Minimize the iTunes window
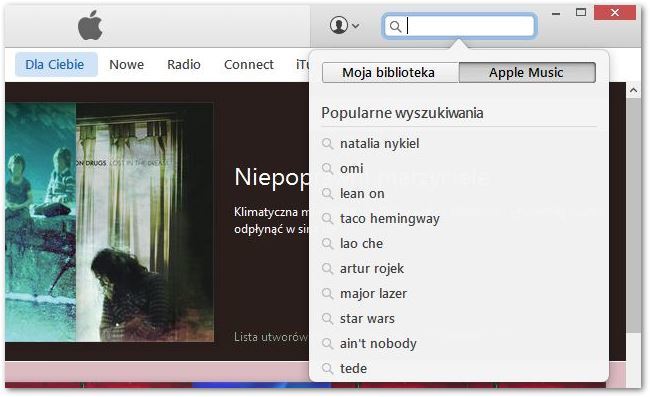650x397 pixels. click(x=556, y=14)
